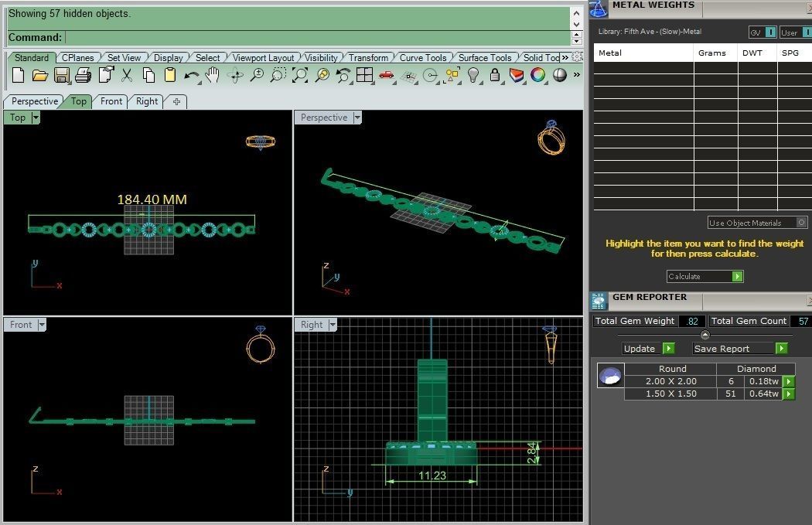Open the Display toolbar tab

point(169,58)
